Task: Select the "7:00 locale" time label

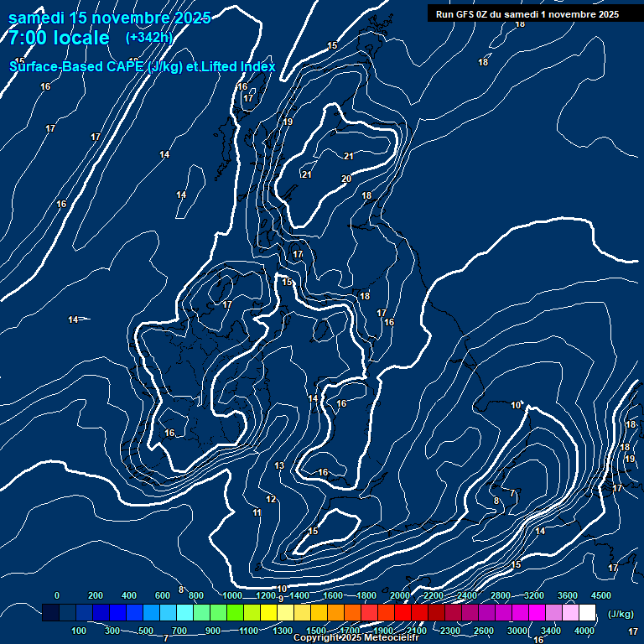Action: (60, 38)
